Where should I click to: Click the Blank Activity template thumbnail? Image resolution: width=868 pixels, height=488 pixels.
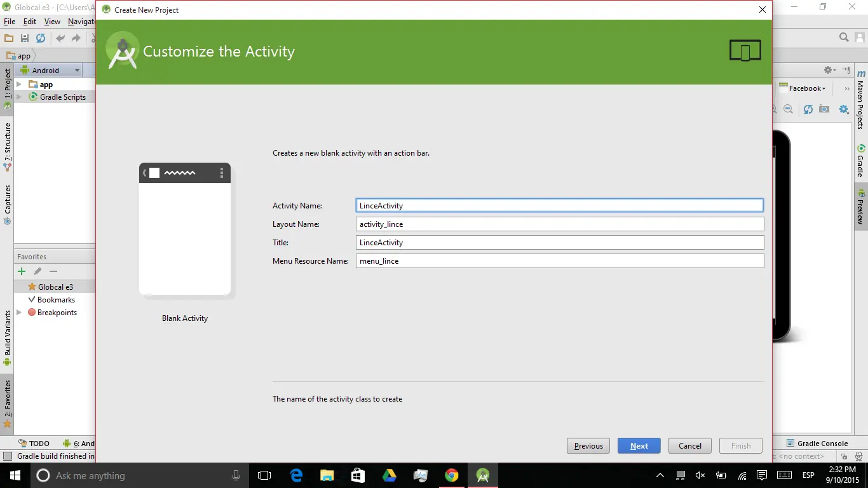(185, 229)
